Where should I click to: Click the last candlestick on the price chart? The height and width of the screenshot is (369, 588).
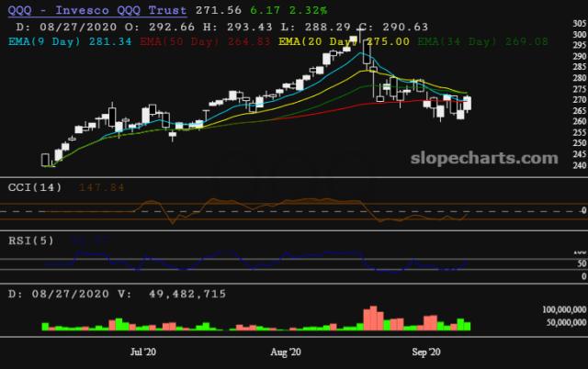[x=468, y=103]
